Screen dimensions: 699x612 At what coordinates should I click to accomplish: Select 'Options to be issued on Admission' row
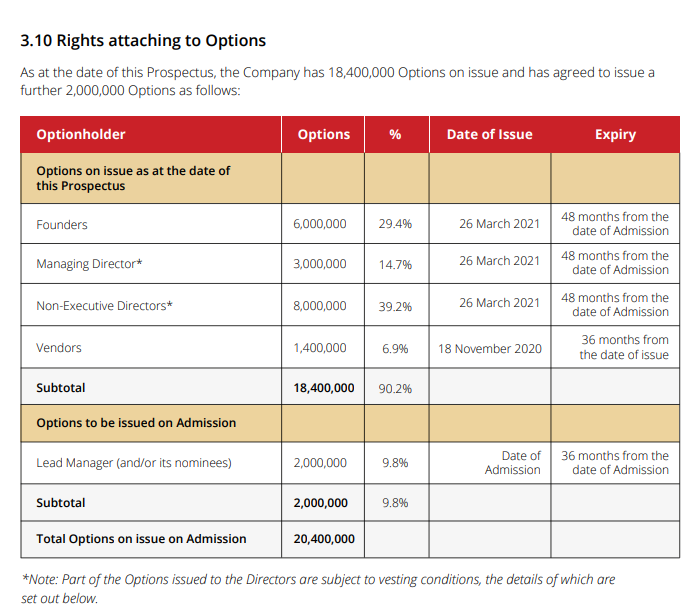(x=350, y=423)
